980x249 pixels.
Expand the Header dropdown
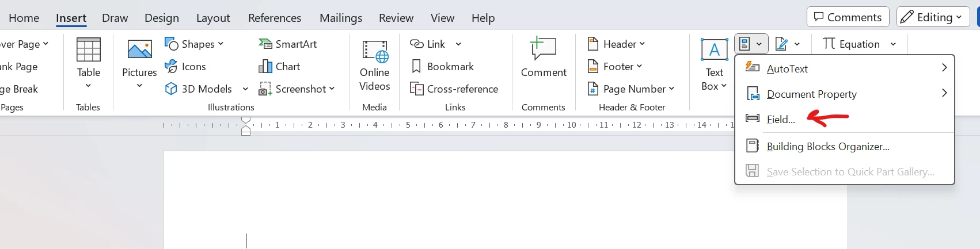pos(616,44)
